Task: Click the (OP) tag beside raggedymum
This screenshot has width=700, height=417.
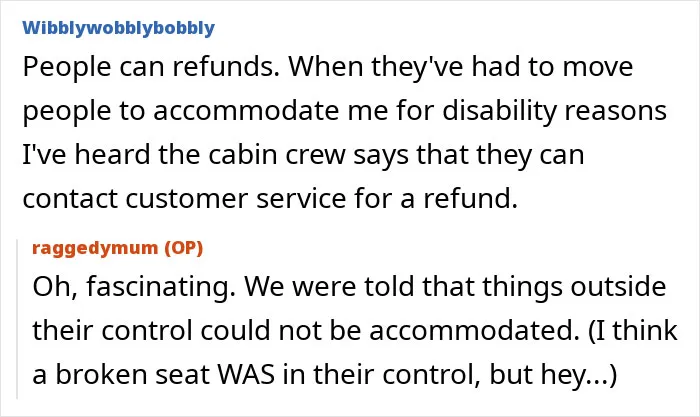Action: click(183, 248)
